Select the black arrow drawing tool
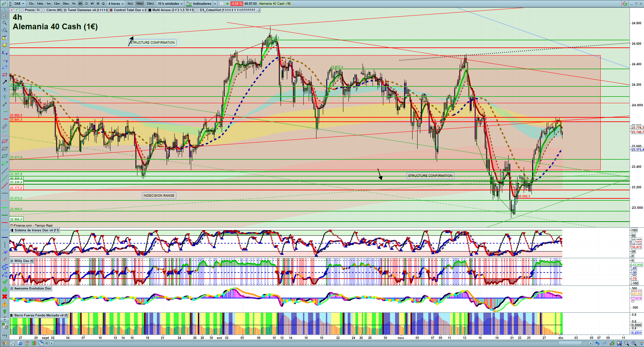644x347 pixels. pos(5,82)
